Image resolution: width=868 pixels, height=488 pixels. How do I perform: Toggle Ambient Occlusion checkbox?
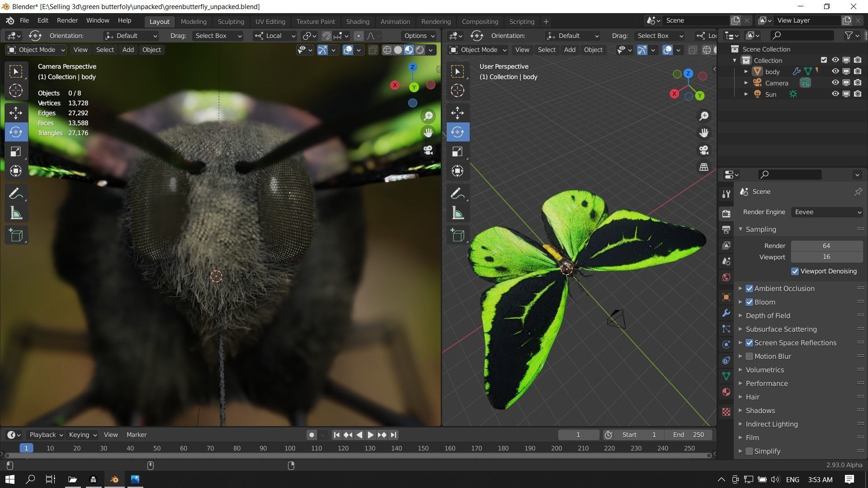[749, 288]
